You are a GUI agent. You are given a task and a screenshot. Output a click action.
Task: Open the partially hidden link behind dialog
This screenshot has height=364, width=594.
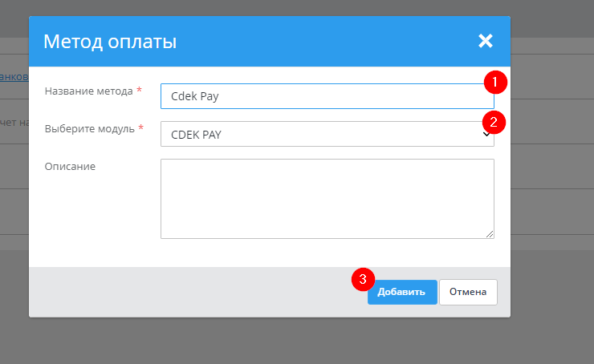[x=14, y=77]
